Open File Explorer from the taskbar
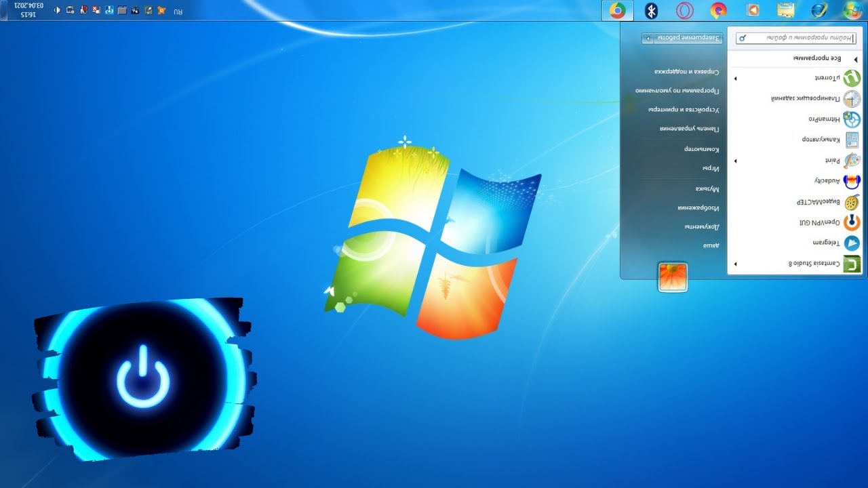 786,10
